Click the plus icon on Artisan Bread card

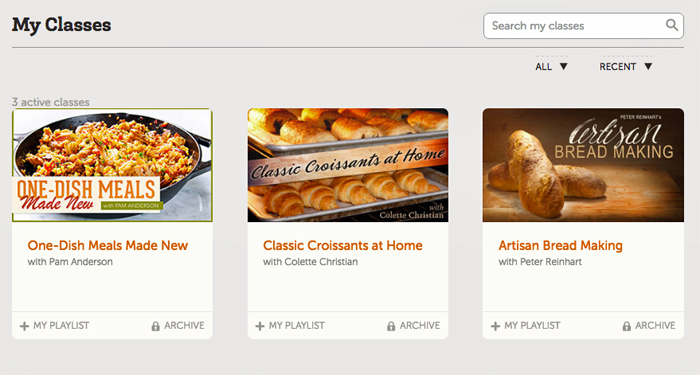point(495,326)
